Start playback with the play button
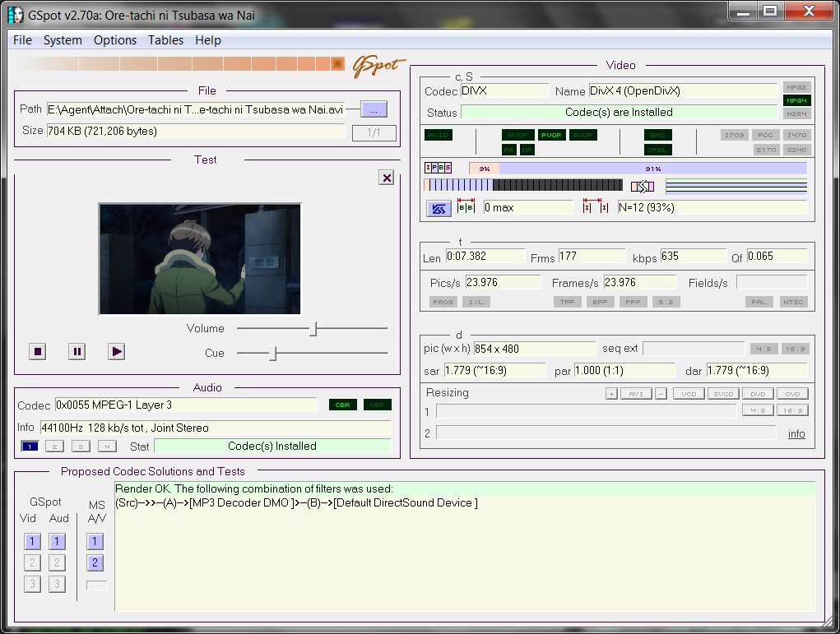 click(116, 352)
